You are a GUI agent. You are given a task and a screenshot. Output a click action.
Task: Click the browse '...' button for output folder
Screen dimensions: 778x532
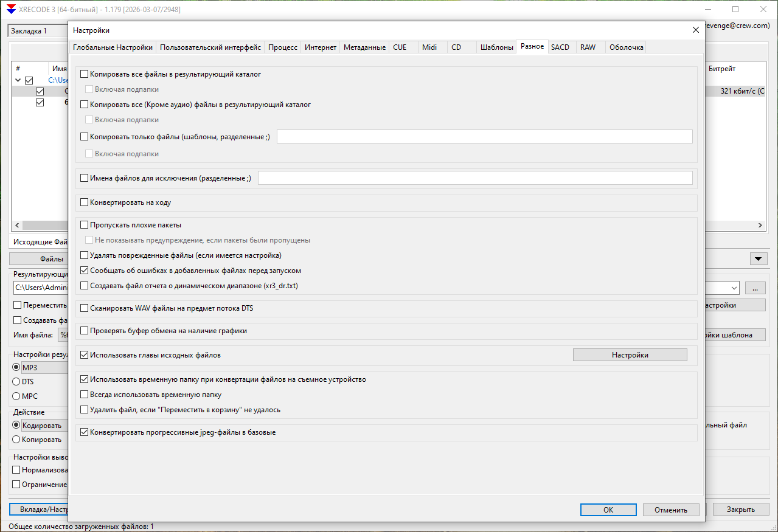coord(755,288)
